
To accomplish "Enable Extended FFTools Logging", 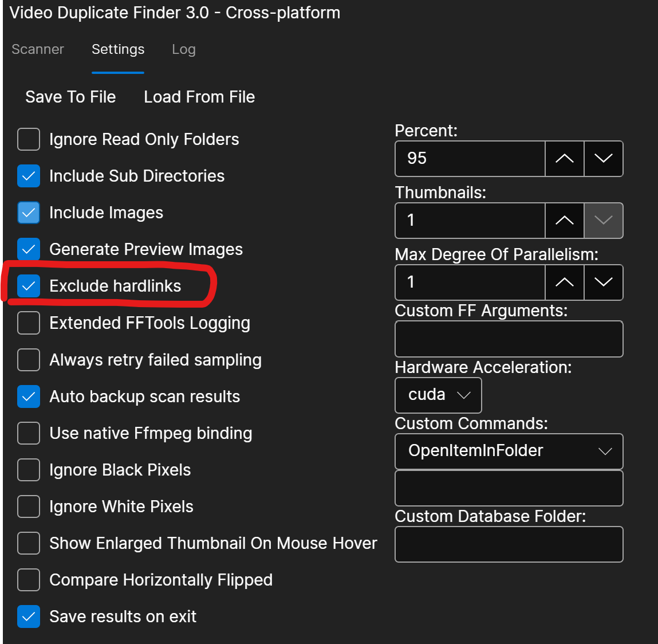I will coord(28,323).
